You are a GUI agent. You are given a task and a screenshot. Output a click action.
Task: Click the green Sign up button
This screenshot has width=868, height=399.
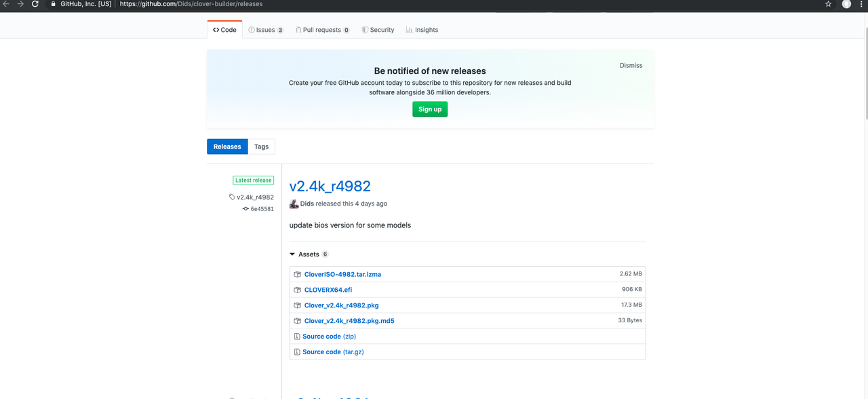point(430,109)
